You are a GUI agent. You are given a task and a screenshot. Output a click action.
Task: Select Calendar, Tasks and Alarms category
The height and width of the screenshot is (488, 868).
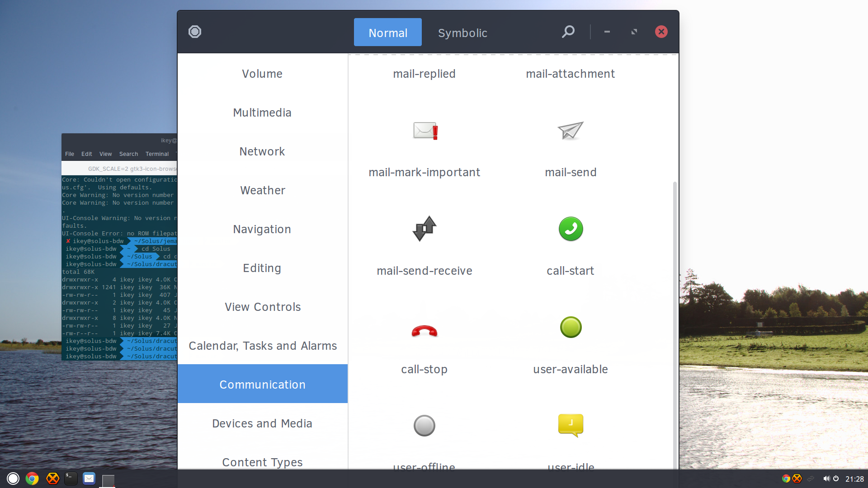coord(262,346)
